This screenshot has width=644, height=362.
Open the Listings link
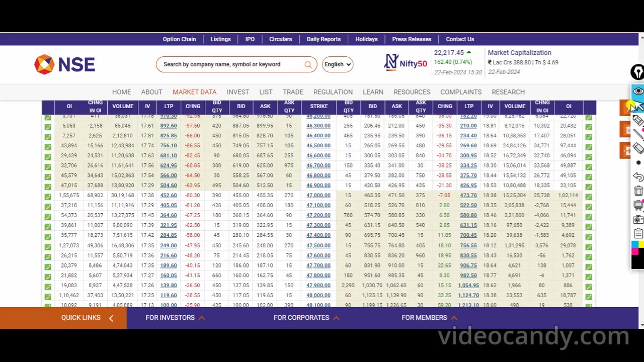tap(220, 39)
